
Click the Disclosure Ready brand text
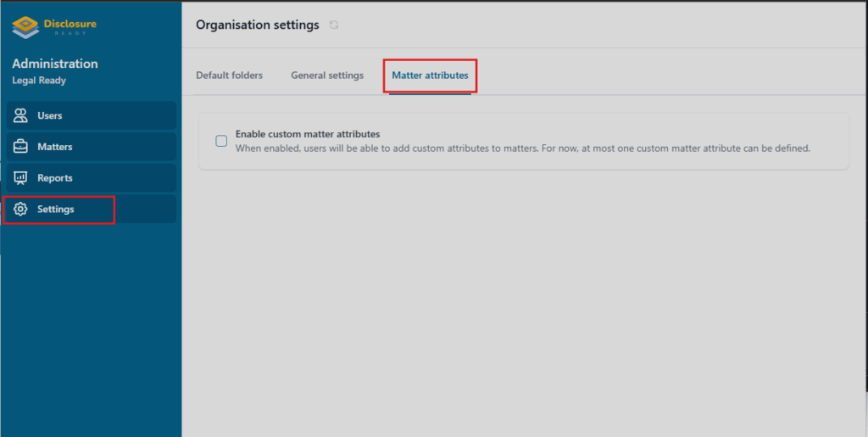[x=70, y=25]
